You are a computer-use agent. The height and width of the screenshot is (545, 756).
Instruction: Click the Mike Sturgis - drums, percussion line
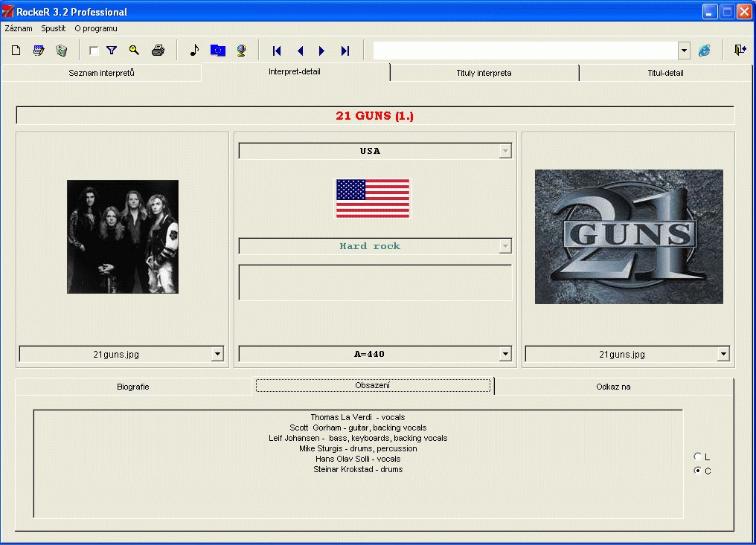click(358, 448)
